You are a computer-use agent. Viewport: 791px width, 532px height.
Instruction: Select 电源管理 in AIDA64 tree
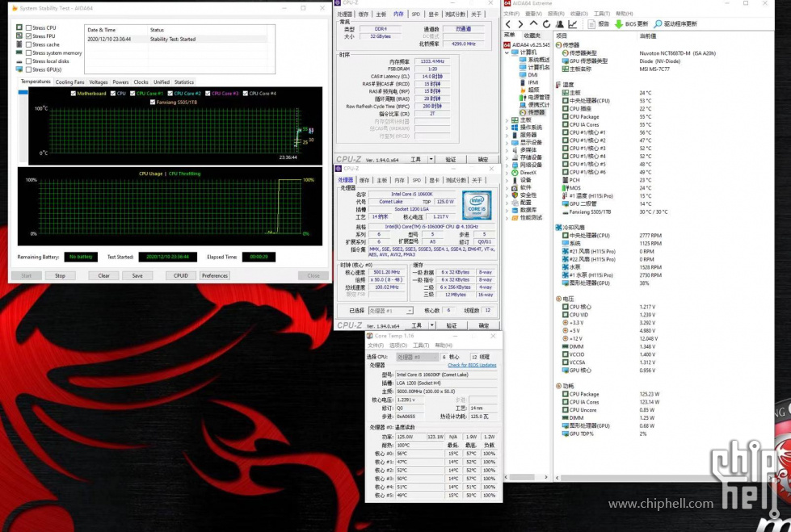[534, 98]
